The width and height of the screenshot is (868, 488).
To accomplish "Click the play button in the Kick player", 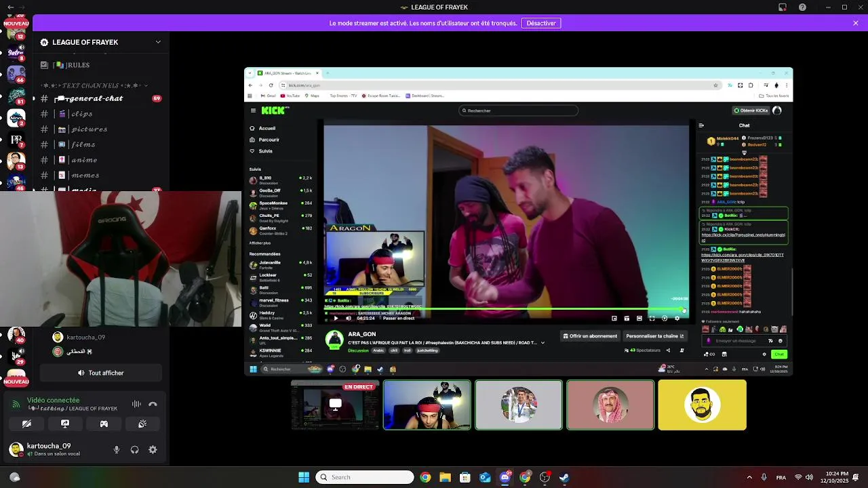I will coord(336,318).
